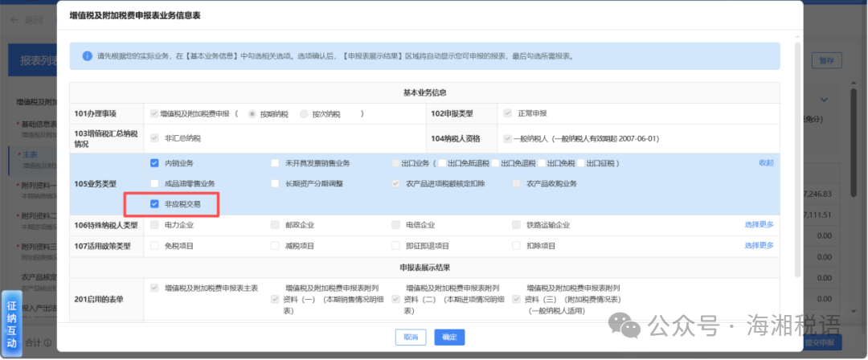Click the 申报表展示结果 section header
Screen dimensions: 868x360
pyautogui.click(x=424, y=268)
